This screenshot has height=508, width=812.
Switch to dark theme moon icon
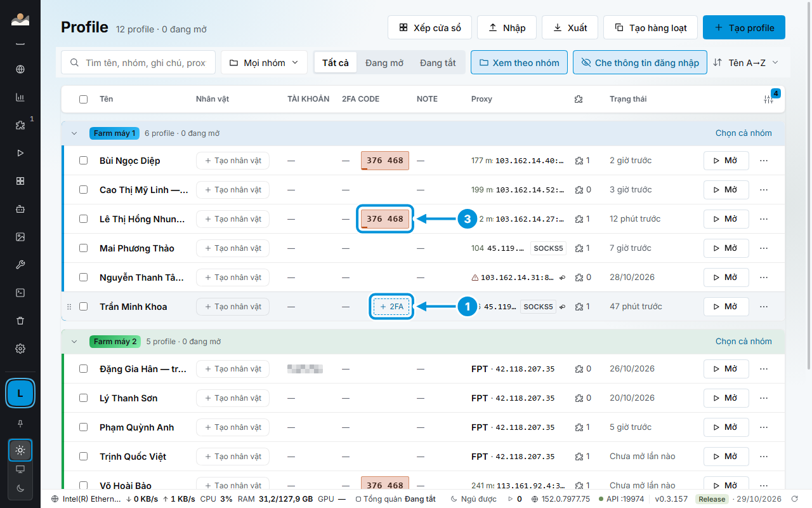point(20,488)
